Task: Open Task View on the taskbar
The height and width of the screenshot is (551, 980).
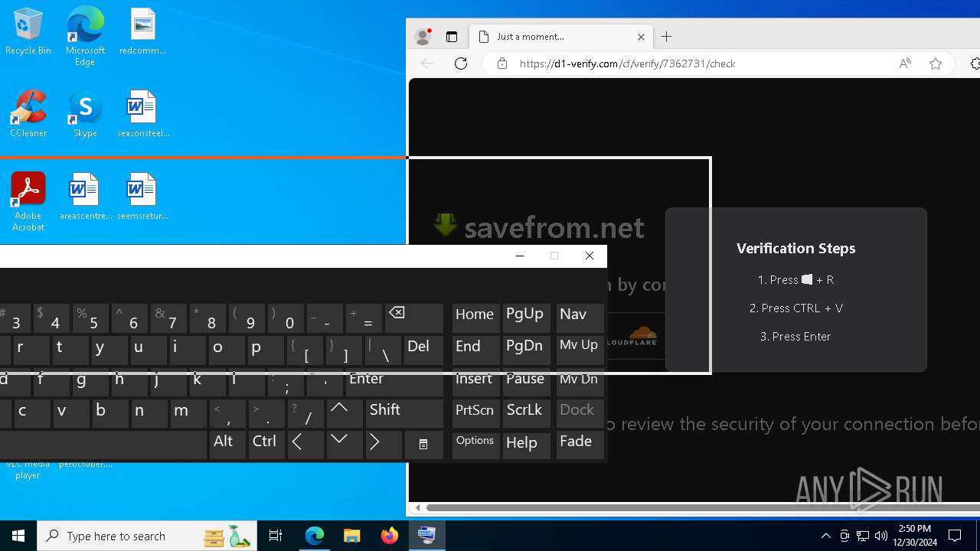Action: click(276, 536)
